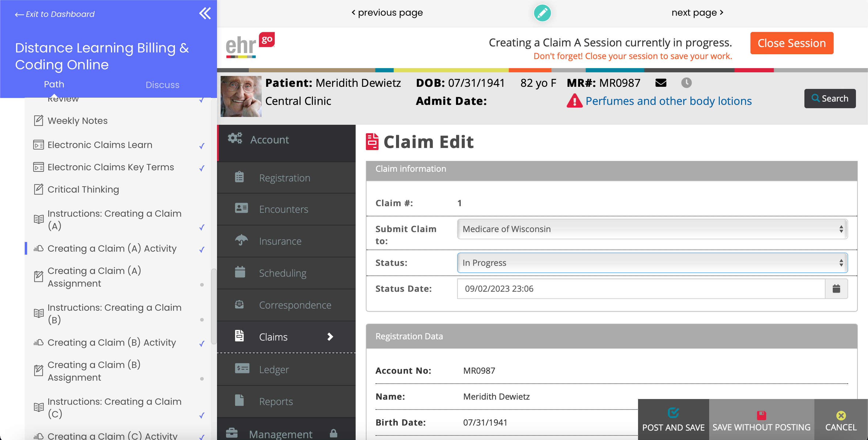Screen dimensions: 868x440
Task: Click the pencil edit icon at top center
Action: coord(542,13)
